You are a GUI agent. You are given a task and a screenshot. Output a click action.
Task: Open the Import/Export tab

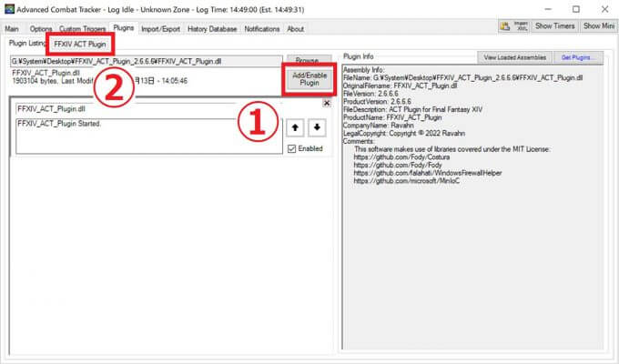click(161, 29)
